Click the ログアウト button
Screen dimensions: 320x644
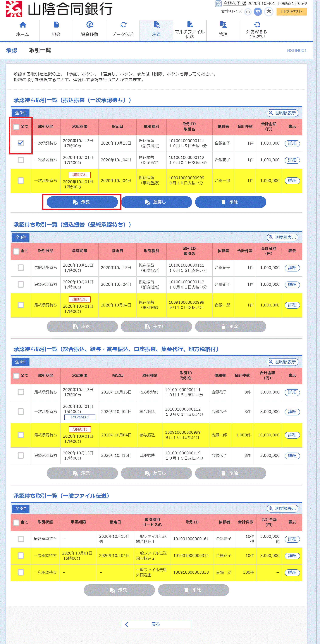point(292,12)
